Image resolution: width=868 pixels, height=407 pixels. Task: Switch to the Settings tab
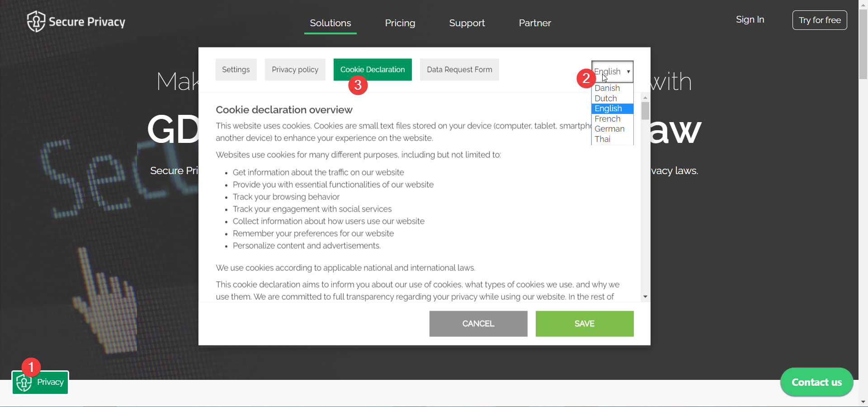click(236, 69)
